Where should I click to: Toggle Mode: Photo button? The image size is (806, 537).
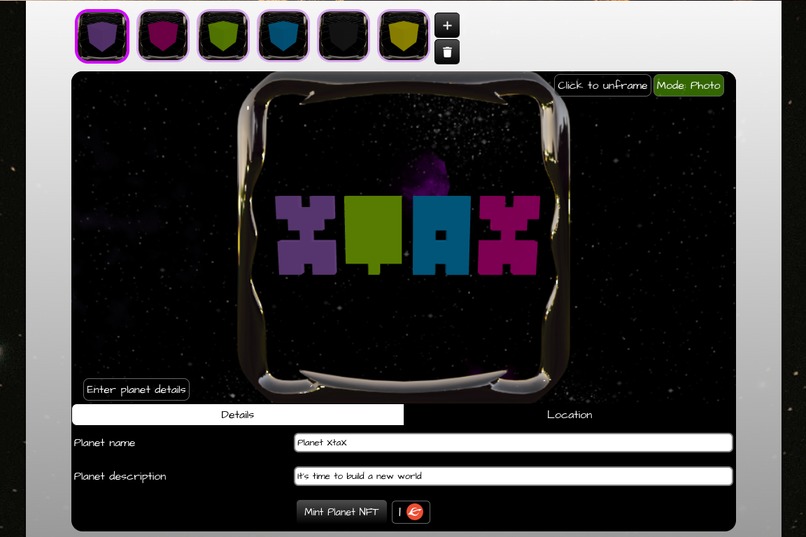(688, 85)
